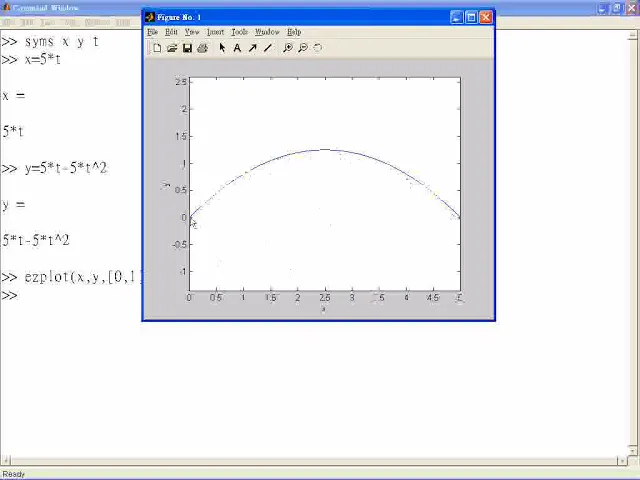
Task: Print the figure using printer icon
Action: [x=202, y=48]
